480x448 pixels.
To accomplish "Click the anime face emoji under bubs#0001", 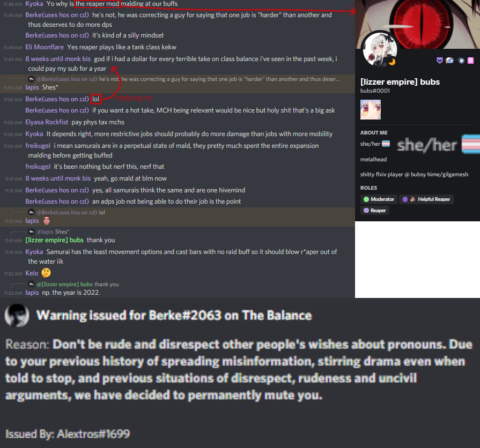I will click(371, 109).
